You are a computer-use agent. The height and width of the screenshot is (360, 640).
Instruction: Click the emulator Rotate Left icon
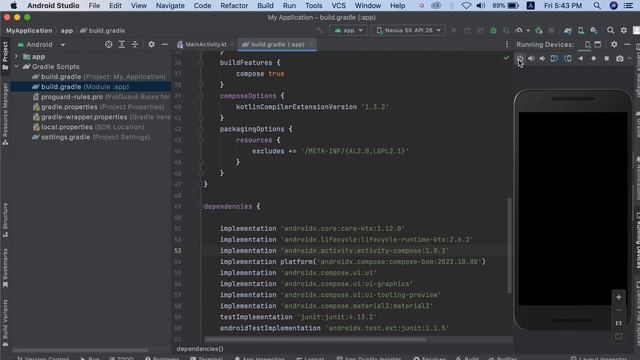click(x=554, y=58)
